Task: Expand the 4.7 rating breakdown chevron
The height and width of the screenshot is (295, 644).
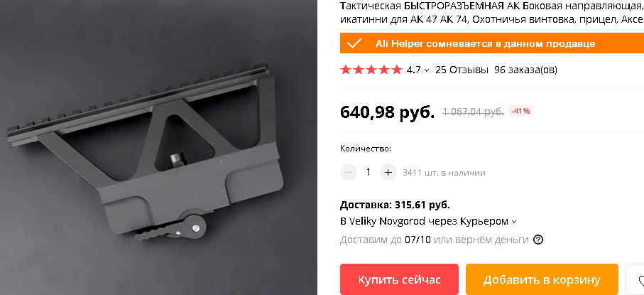Action: 426,70
